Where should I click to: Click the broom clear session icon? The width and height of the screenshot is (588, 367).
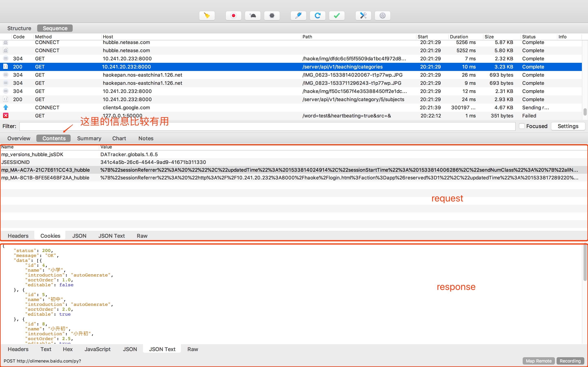click(207, 15)
